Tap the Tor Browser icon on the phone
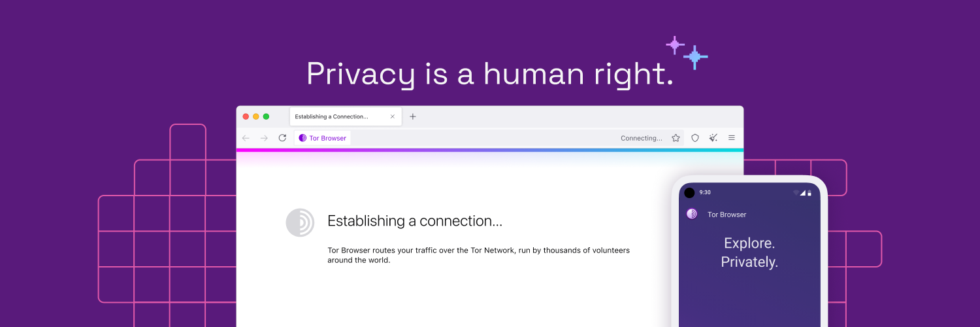Image resolution: width=980 pixels, height=327 pixels. [x=692, y=214]
